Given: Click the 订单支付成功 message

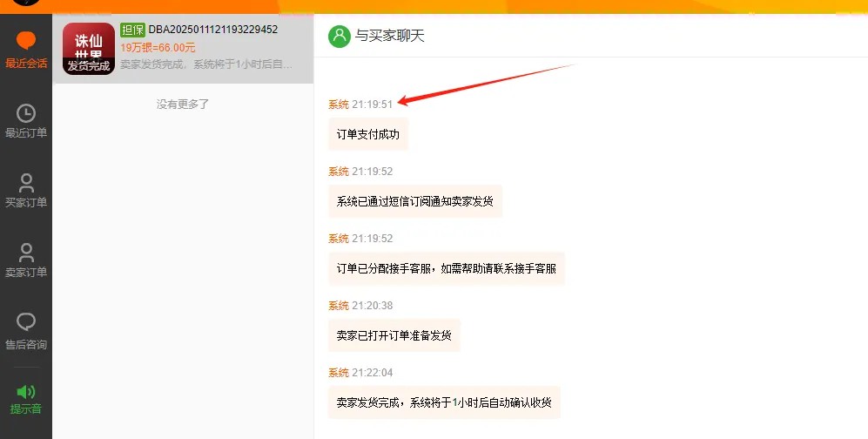Looking at the screenshot, I should tap(368, 134).
